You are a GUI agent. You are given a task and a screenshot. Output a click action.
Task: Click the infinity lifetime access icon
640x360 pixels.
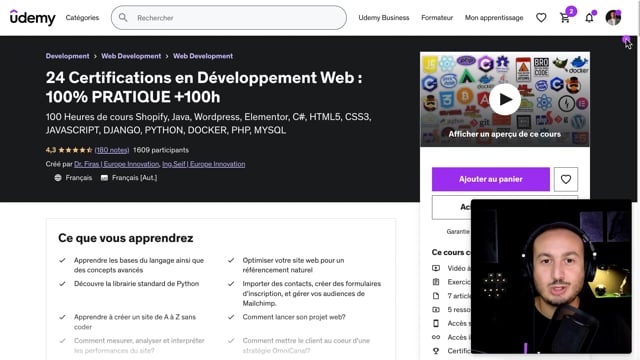pos(436,337)
